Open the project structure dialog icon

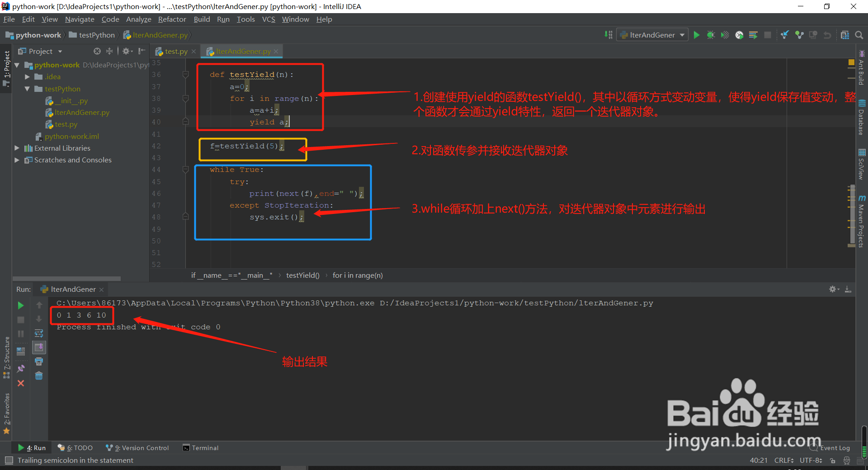845,35
